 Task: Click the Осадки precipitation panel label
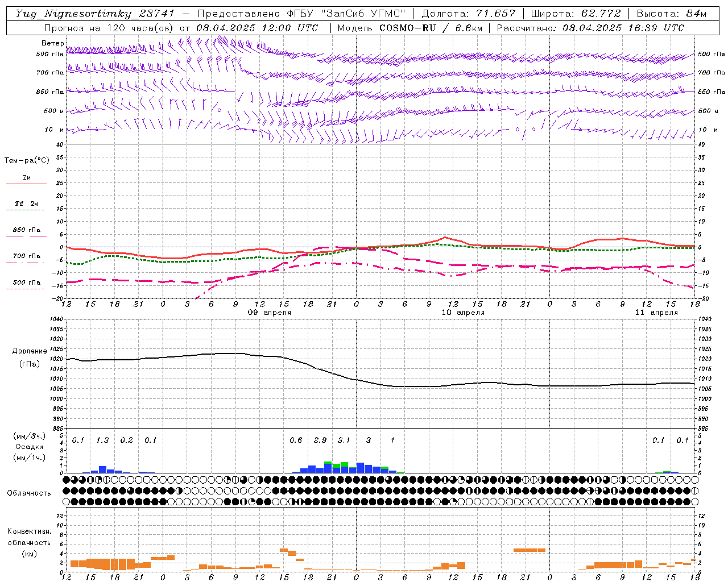tap(30, 447)
